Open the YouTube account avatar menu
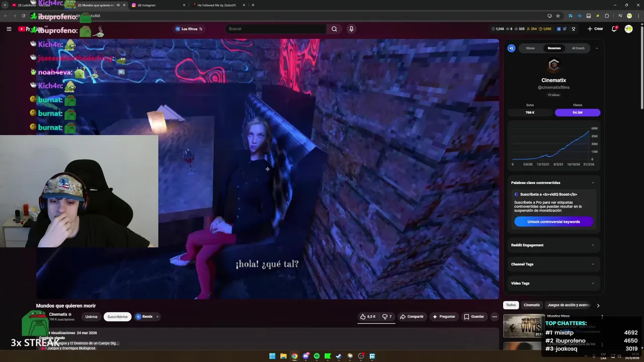Screen dimensions: 644x362 [x=628, y=29]
